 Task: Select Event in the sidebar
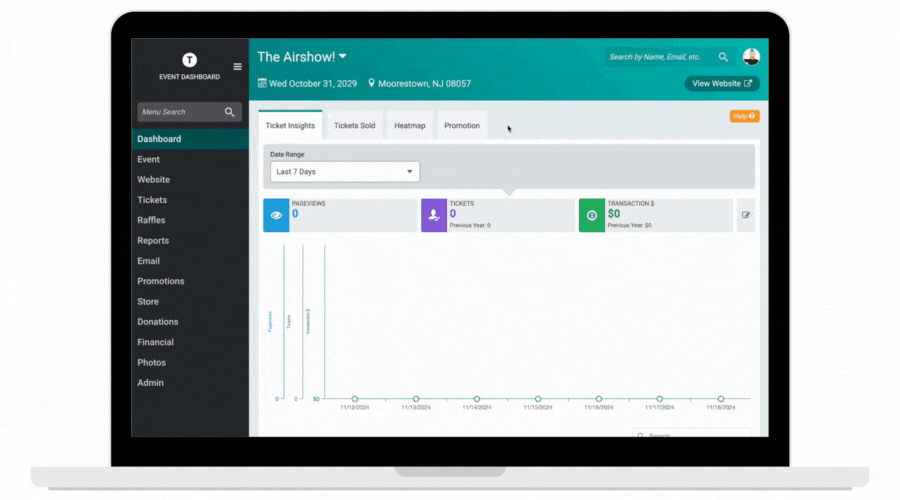tap(190, 159)
